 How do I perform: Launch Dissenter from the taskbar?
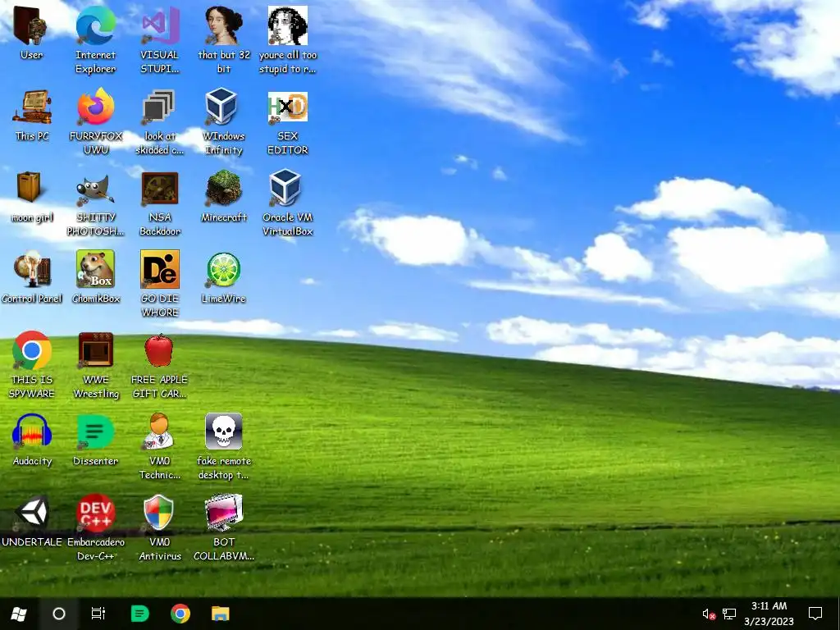point(139,614)
